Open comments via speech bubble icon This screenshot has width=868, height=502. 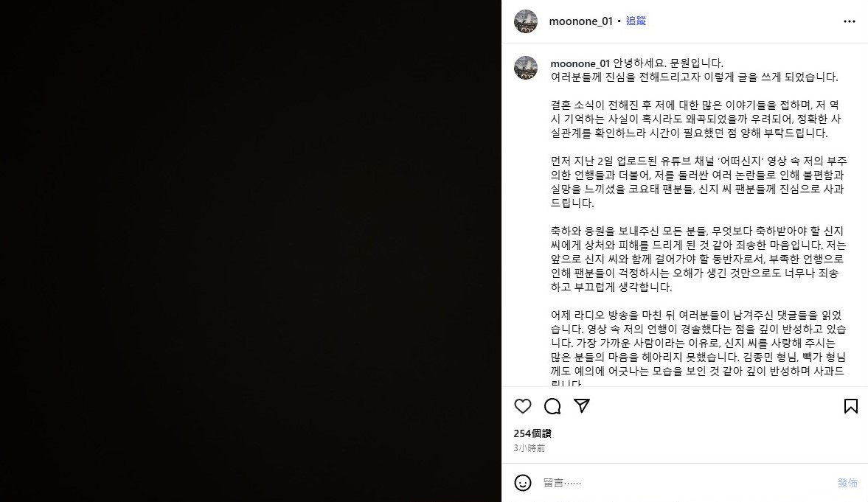pos(552,406)
